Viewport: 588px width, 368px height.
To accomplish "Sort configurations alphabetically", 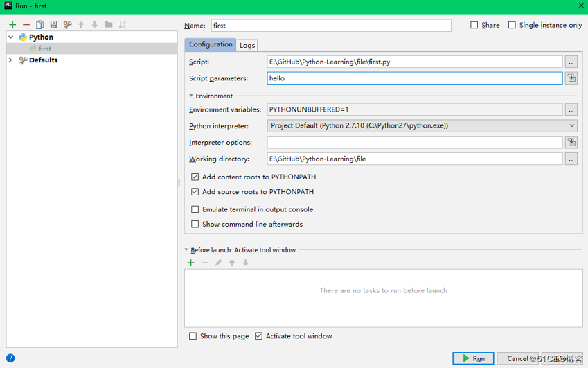I will [123, 25].
